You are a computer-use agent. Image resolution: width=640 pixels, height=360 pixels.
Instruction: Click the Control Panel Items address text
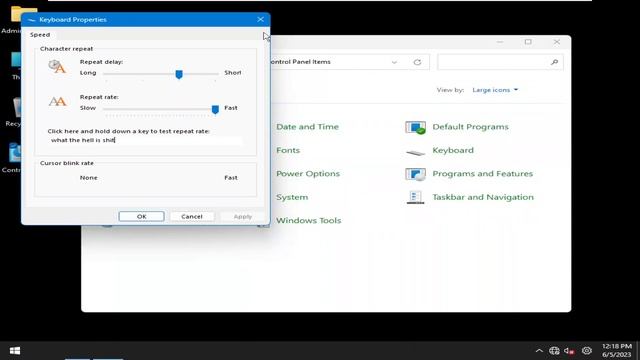[x=300, y=62]
